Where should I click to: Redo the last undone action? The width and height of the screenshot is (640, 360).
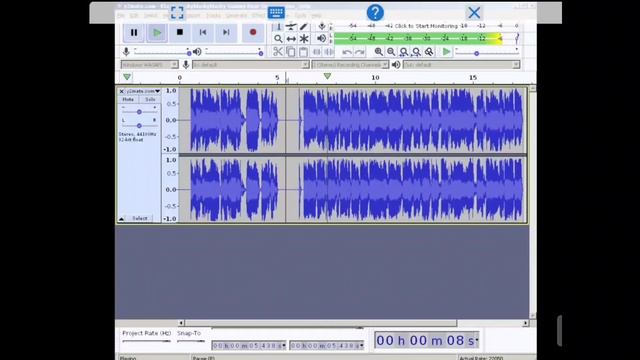[360, 52]
